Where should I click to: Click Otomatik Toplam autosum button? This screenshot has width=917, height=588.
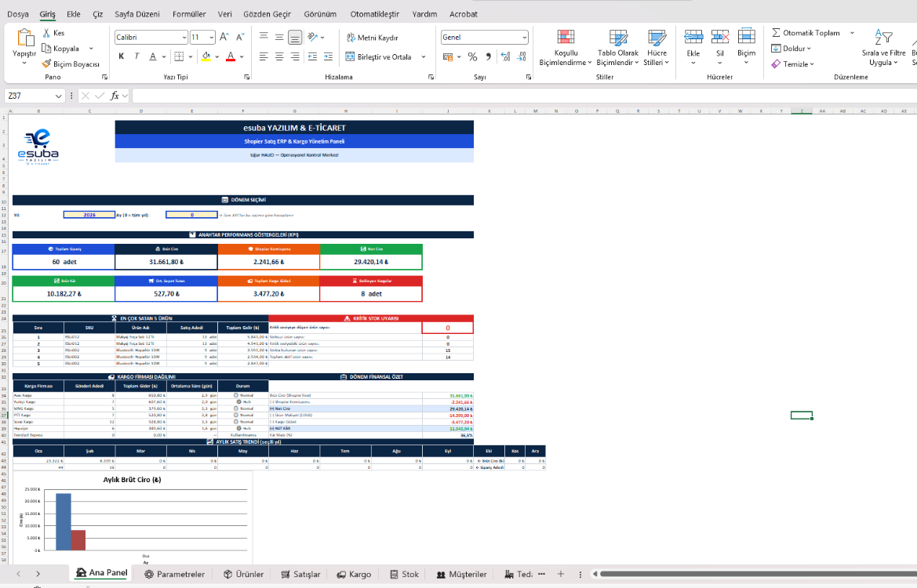806,33
